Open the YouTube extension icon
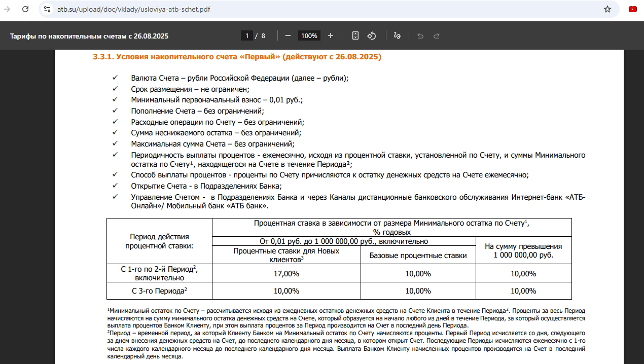Screen dimensions: 644x364 (x=633, y=9)
